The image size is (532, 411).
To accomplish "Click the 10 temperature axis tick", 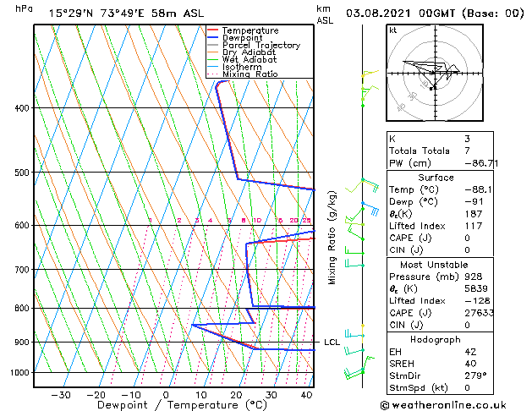I will click(201, 395).
